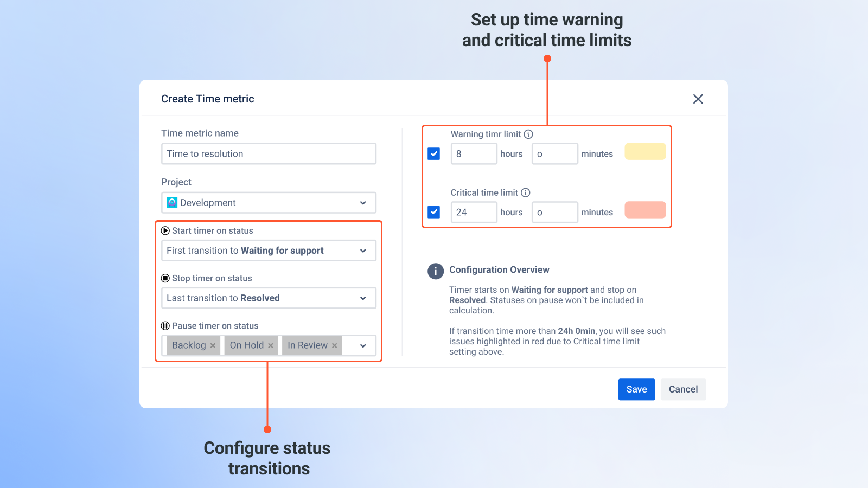Open the Project dropdown
Image resolution: width=868 pixels, height=488 pixels.
coord(363,203)
